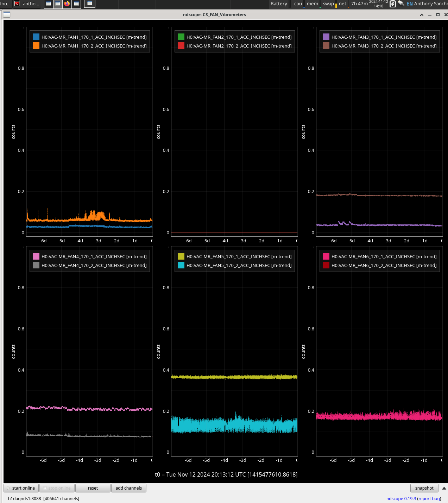Click the 'swap' panel monitor
The width and height of the screenshot is (448, 503).
click(329, 4)
